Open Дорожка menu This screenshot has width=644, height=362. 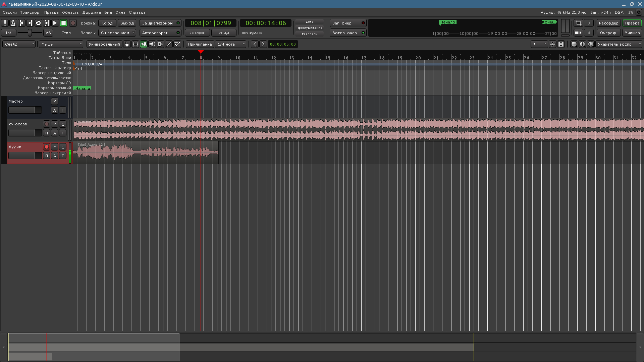(x=92, y=12)
